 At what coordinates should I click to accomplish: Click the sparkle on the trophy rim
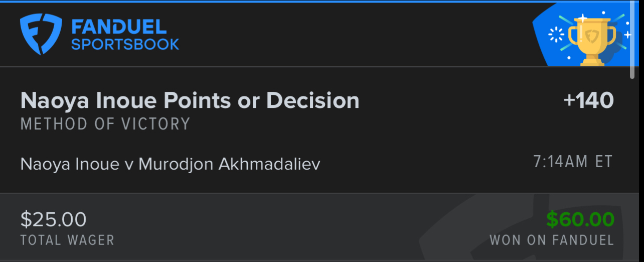tap(582, 19)
